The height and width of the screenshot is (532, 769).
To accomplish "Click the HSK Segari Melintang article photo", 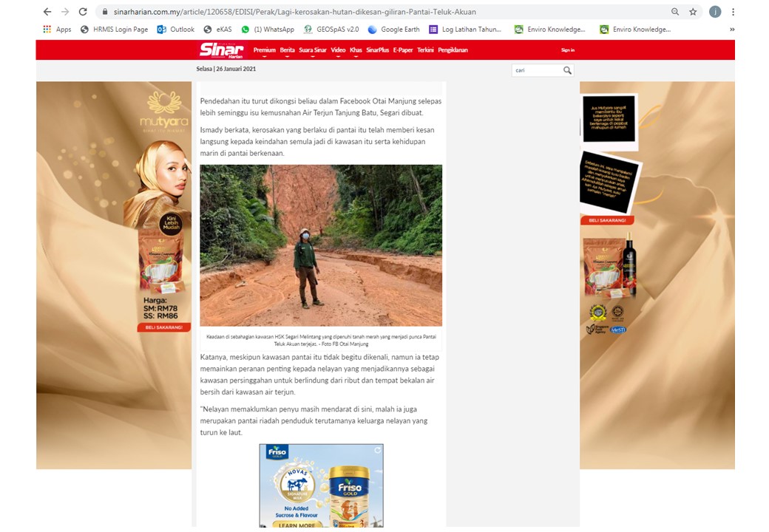I will pos(321,245).
